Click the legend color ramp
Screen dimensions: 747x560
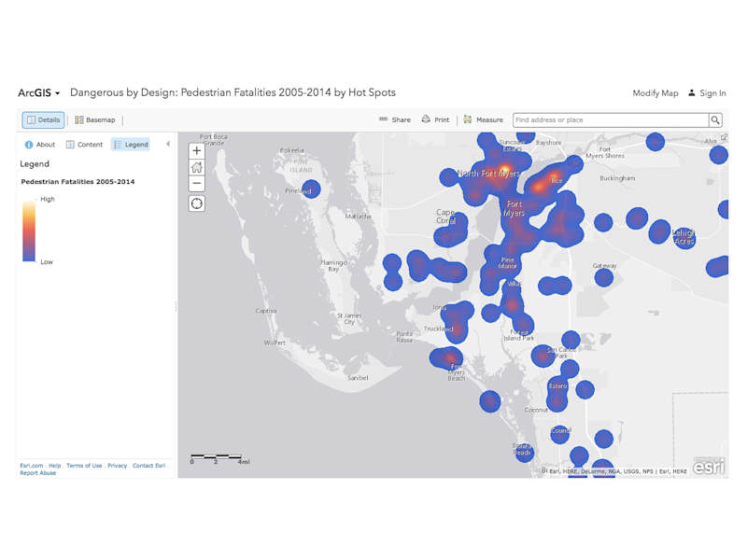[29, 231]
